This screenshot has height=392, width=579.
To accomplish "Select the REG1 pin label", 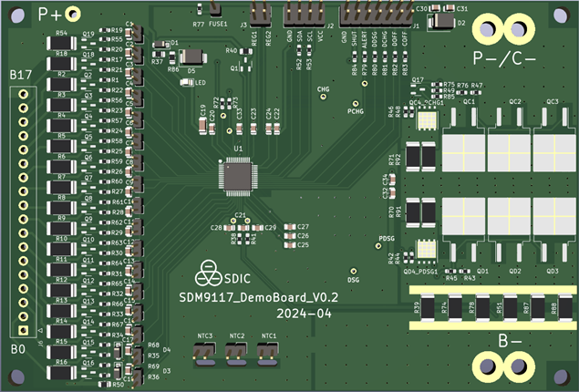I will (254, 38).
